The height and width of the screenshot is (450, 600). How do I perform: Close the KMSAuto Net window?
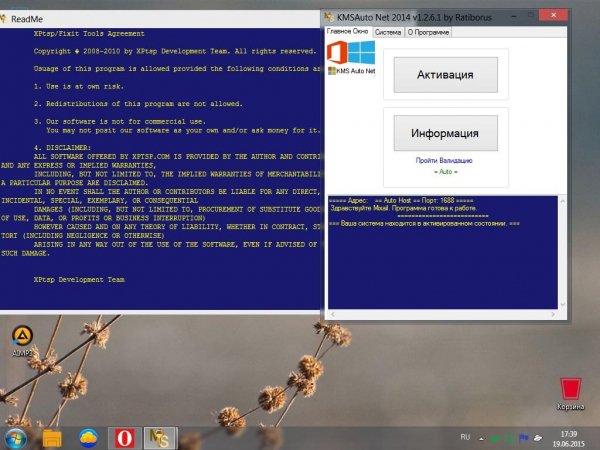pos(553,15)
